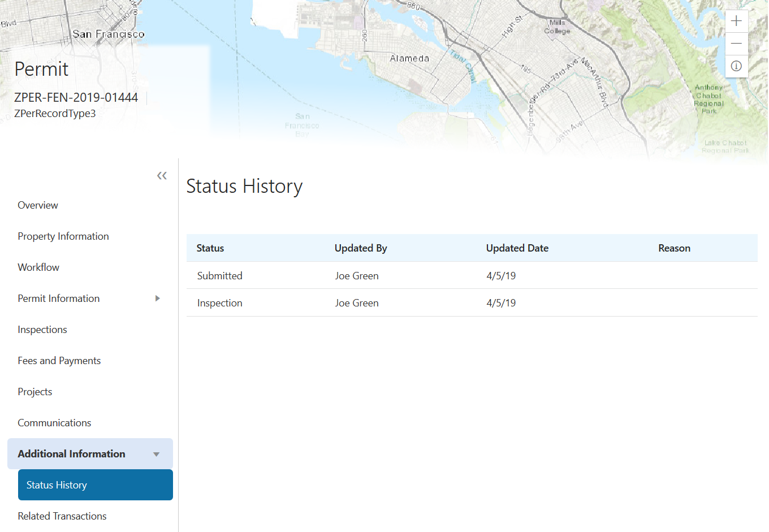Image resolution: width=769 pixels, height=532 pixels.
Task: Click permit number ZPER-FEN-2019-01444
Action: pyautogui.click(x=76, y=97)
